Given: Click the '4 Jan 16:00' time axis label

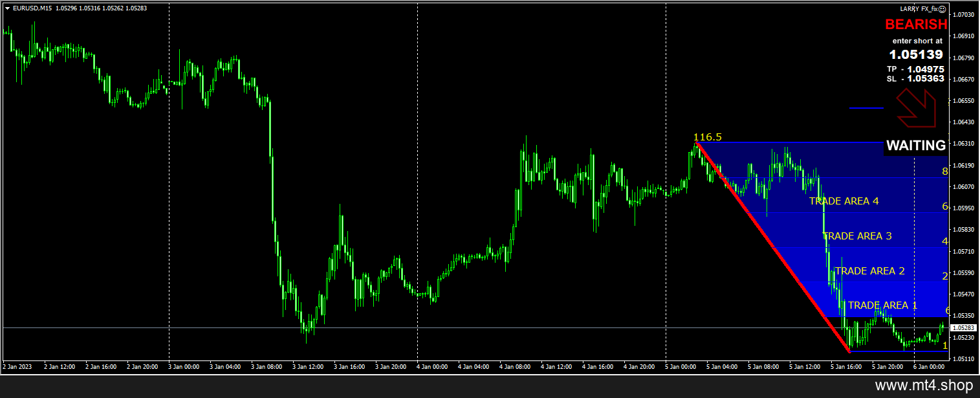Looking at the screenshot, I should pos(598,367).
